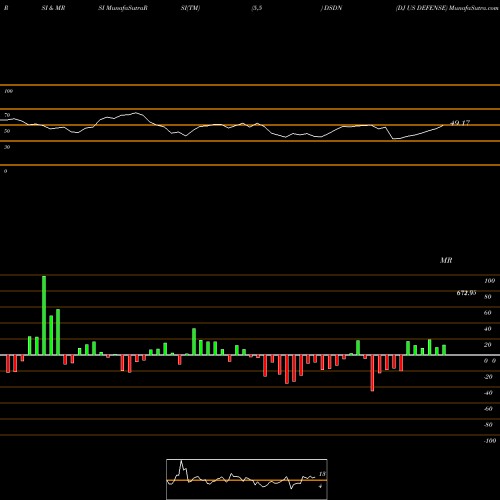
Task: Click the current RSI value 49.17
Action: pyautogui.click(x=460, y=123)
